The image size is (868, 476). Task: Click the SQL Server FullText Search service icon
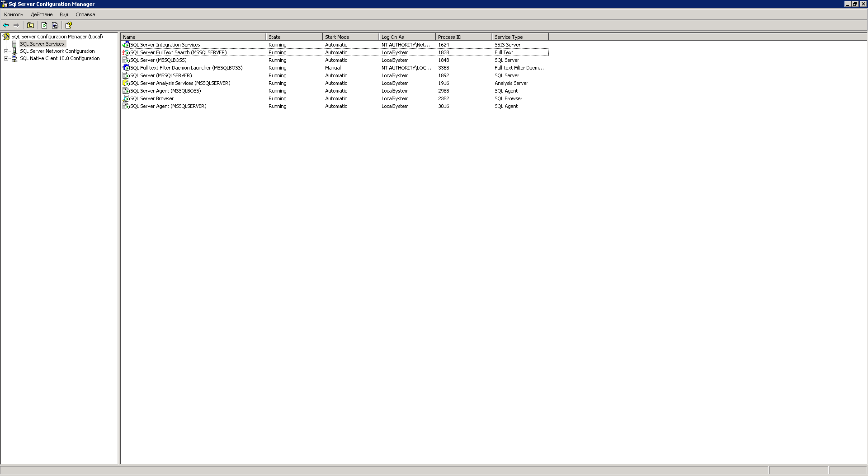click(126, 52)
